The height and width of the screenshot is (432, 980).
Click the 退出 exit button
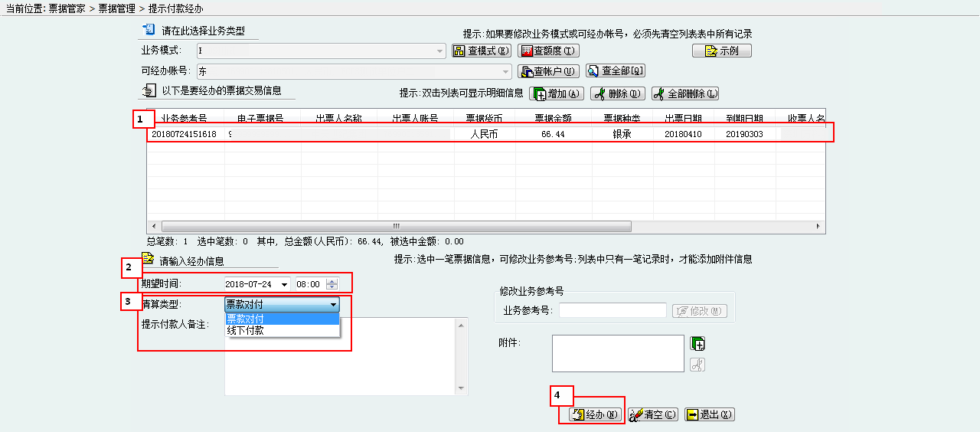(710, 415)
